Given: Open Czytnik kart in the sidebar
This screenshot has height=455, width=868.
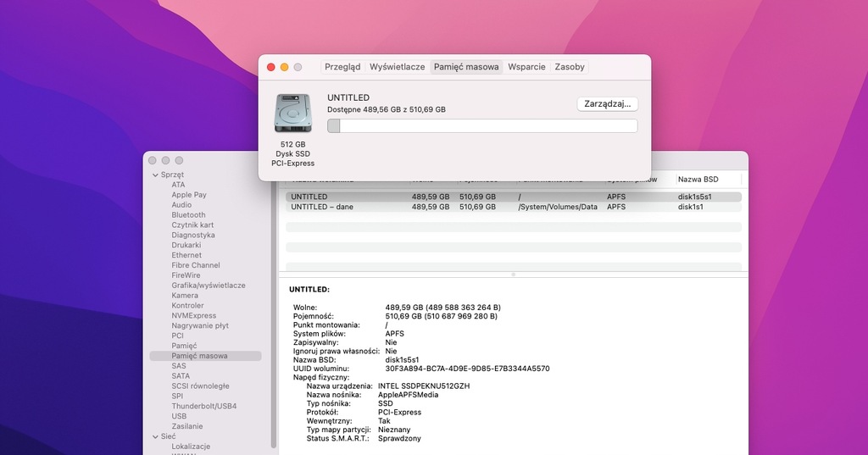Looking at the screenshot, I should pos(192,225).
